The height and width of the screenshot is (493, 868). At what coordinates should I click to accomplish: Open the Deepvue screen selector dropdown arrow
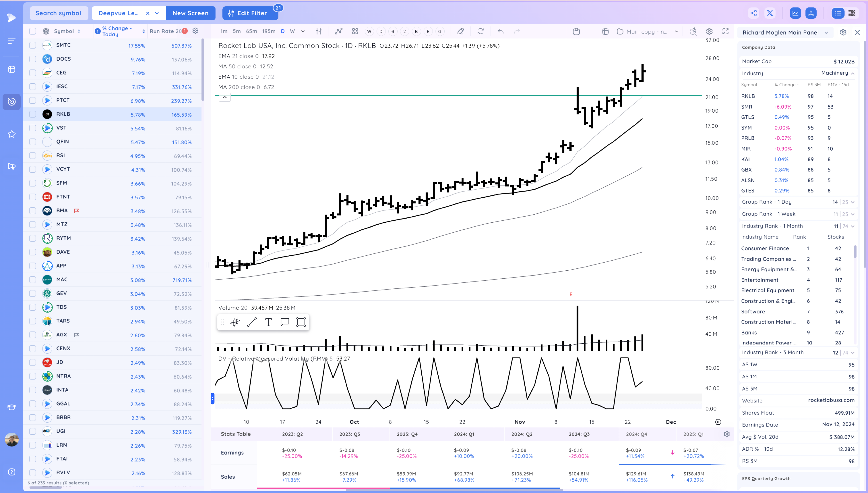(157, 13)
